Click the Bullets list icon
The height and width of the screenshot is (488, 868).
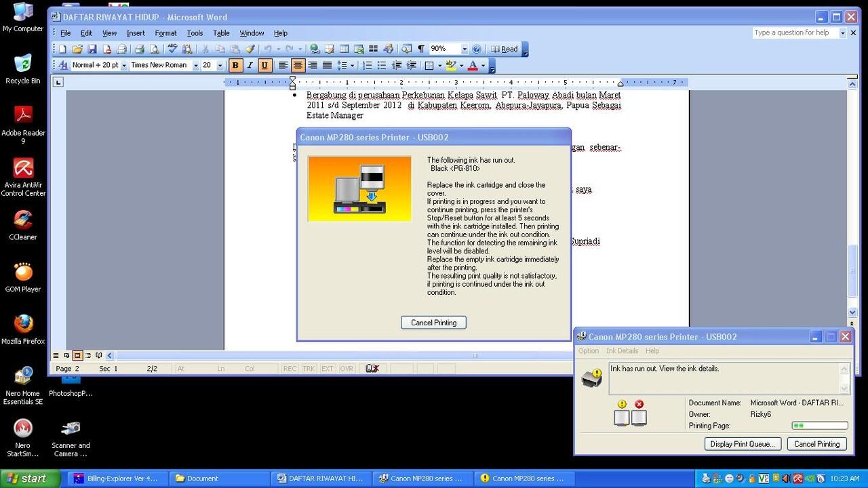[382, 65]
